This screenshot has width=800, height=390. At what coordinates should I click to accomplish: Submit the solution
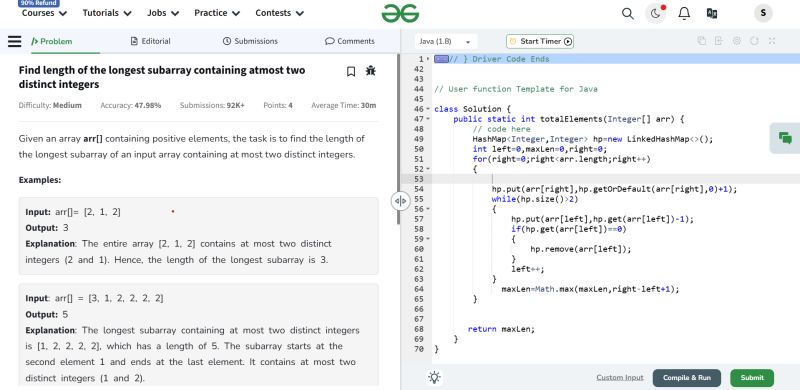point(752,378)
